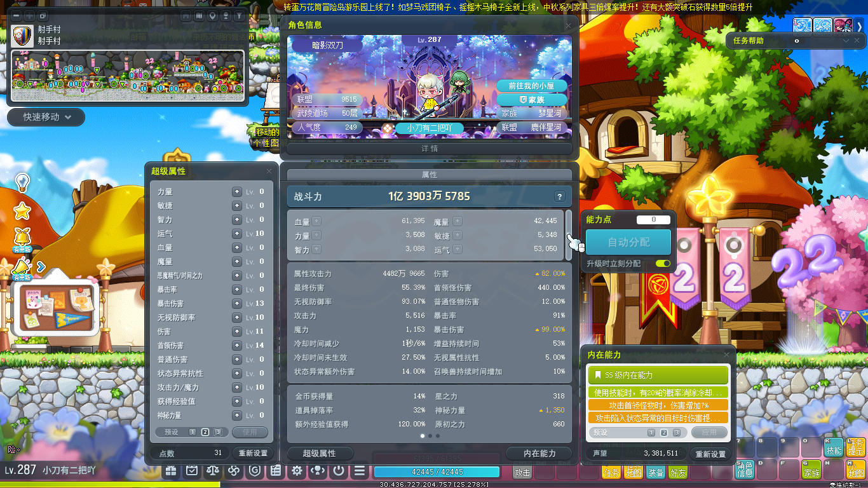This screenshot has height=488, width=868.
Task: Raise the 暴击率 hyper stat level
Action: (237, 289)
